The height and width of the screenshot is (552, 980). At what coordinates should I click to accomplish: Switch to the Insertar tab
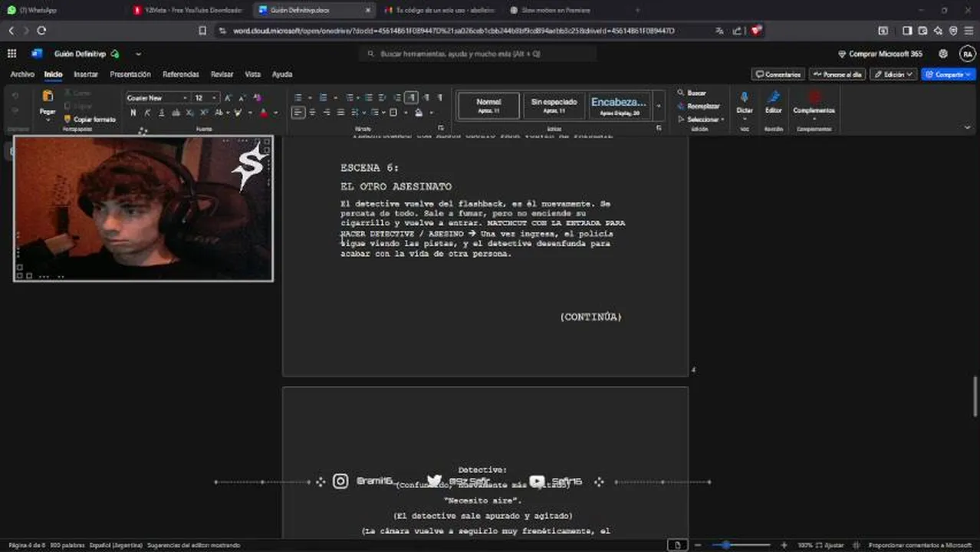86,74
